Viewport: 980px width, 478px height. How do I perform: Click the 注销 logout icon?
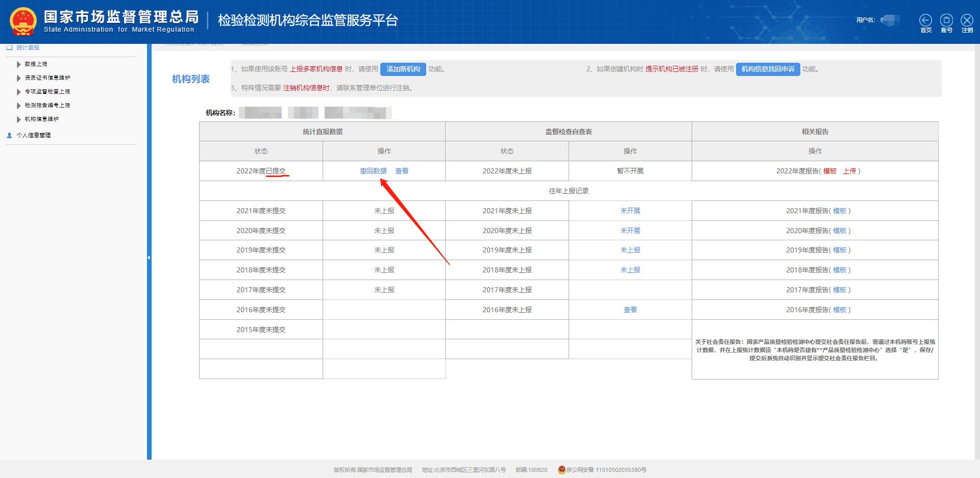pyautogui.click(x=966, y=20)
